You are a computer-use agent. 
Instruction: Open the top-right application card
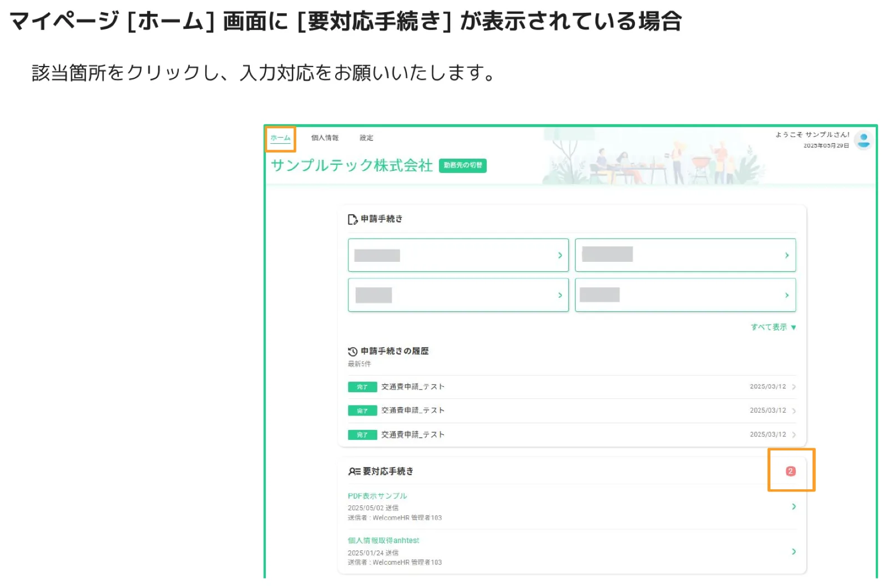tap(685, 255)
